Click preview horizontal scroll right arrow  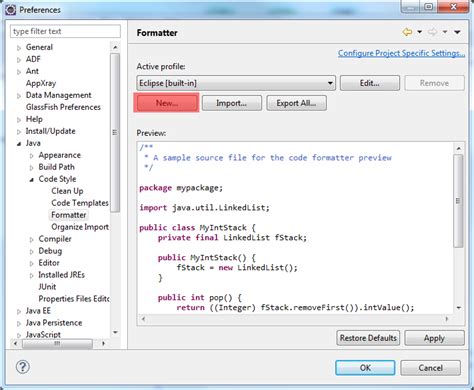click(447, 319)
